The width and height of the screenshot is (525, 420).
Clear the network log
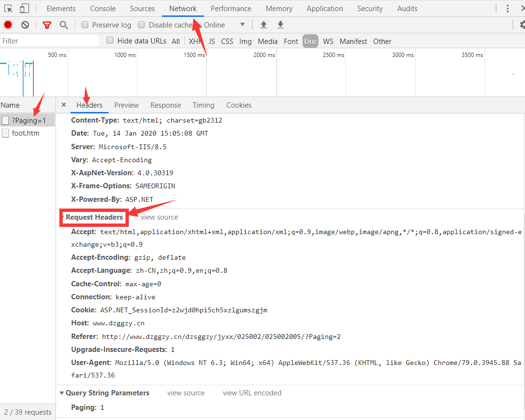click(25, 25)
